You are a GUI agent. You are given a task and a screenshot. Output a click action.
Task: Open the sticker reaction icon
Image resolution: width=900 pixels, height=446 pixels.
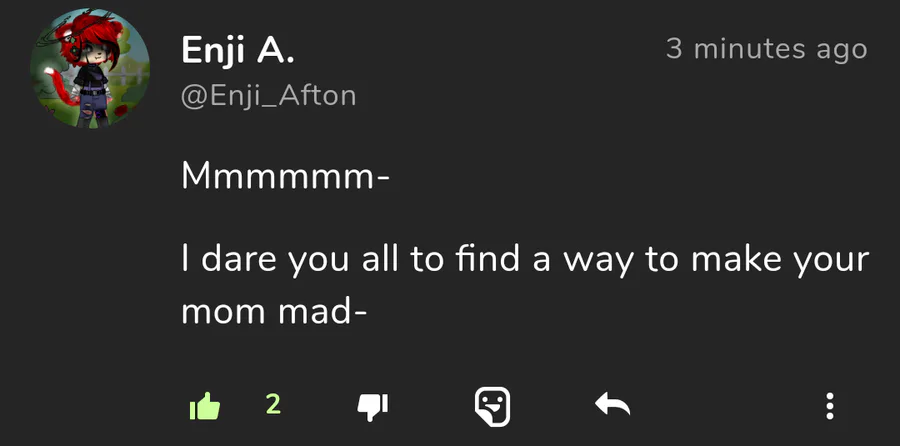click(492, 406)
